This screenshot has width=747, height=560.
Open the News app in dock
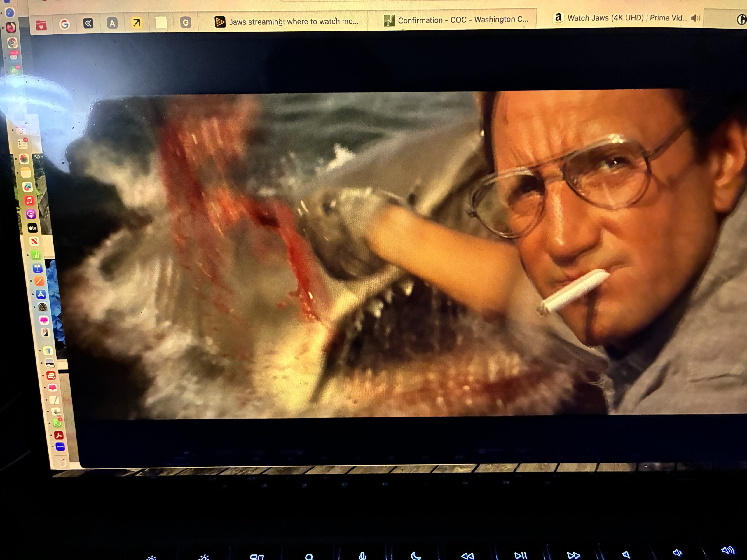34,241
